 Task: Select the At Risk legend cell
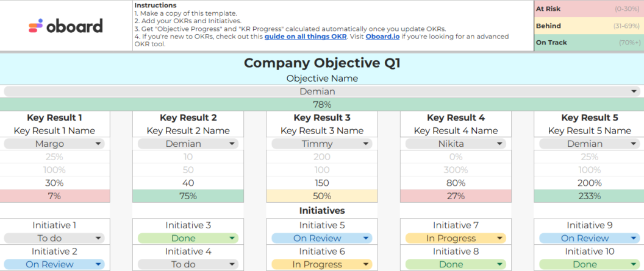589,9
